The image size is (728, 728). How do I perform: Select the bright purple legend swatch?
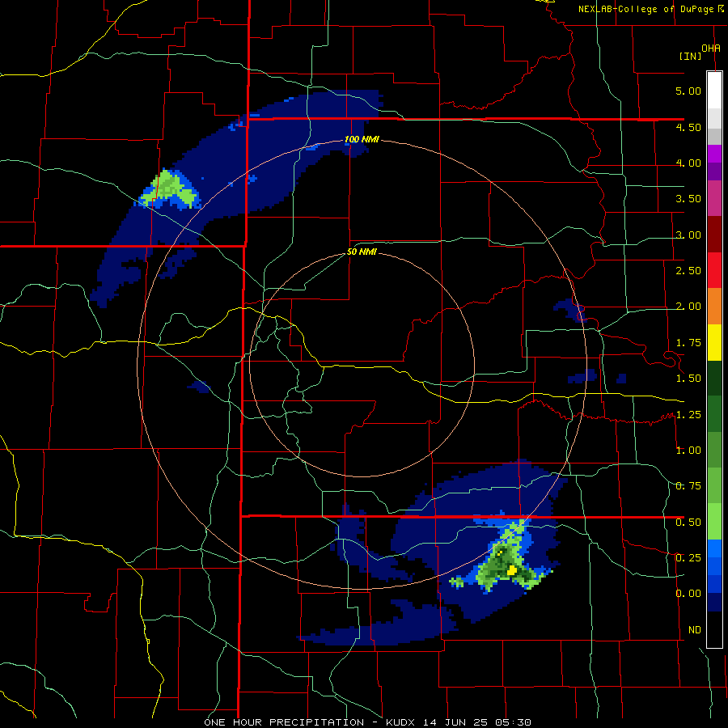714,154
